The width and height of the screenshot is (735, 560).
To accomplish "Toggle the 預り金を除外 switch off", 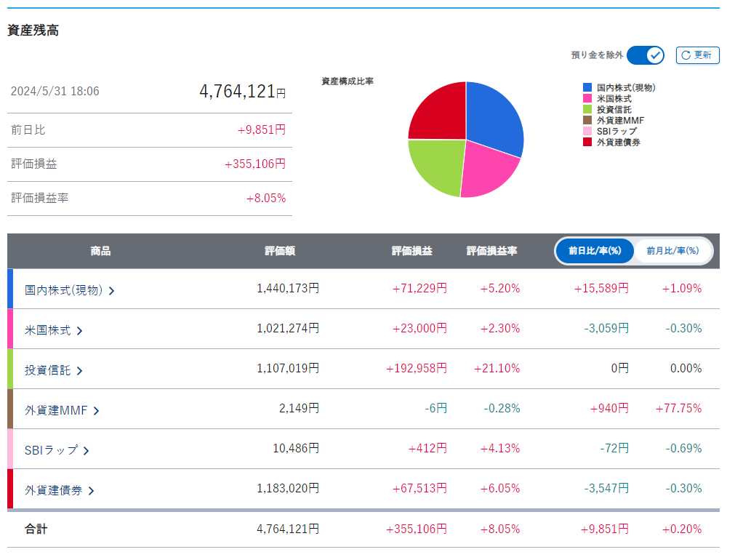I will (645, 55).
